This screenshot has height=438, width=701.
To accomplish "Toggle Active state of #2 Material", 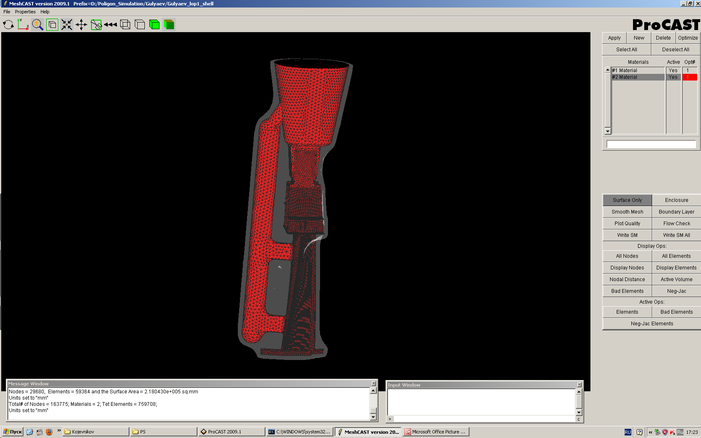I will click(673, 77).
